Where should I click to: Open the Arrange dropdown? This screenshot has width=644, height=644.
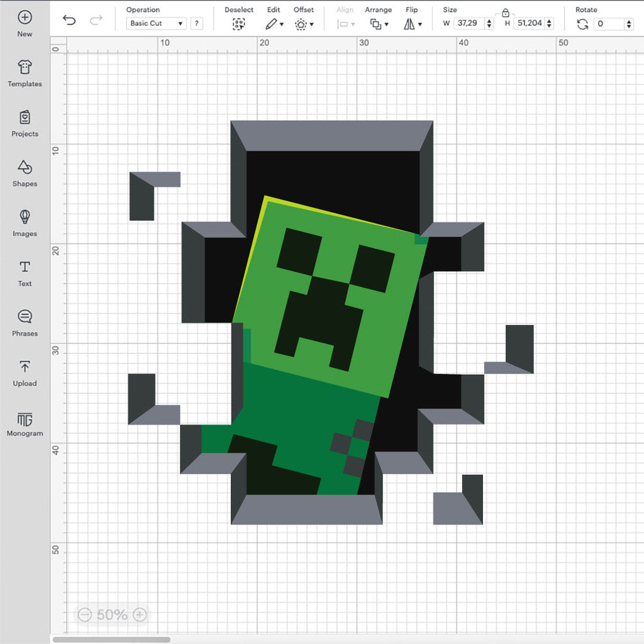tap(379, 24)
